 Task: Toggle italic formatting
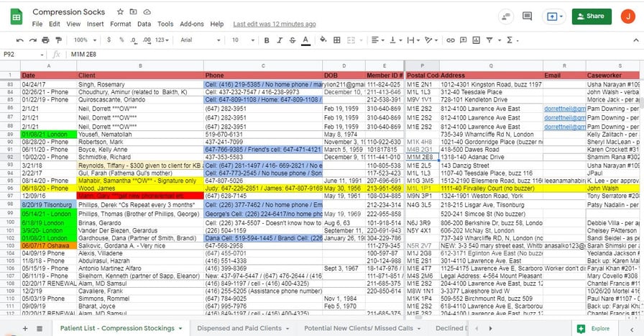click(x=277, y=40)
